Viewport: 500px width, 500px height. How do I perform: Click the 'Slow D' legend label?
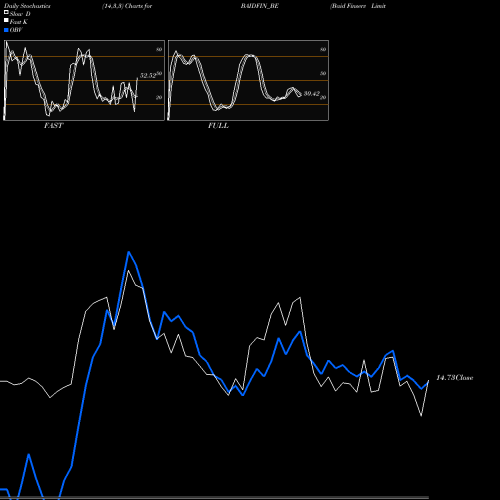tap(20, 14)
